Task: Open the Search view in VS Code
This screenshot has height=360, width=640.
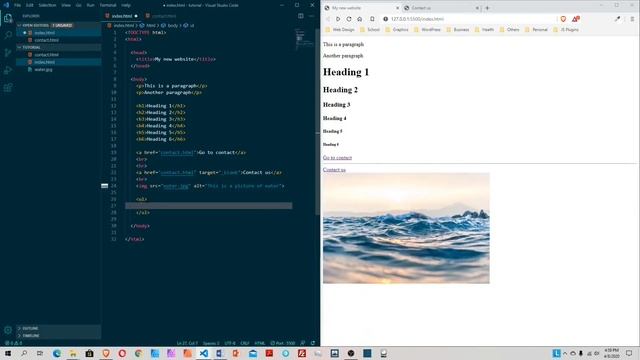Action: [8, 35]
